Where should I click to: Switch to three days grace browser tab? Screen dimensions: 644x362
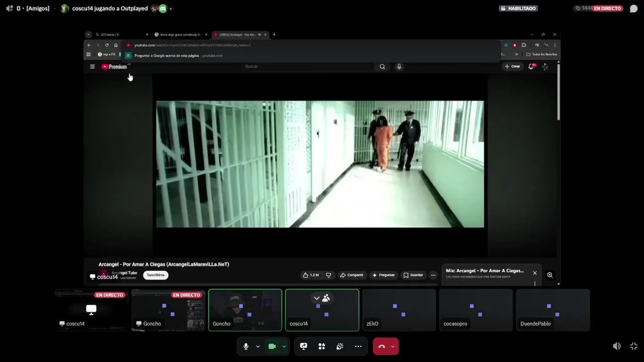click(x=181, y=35)
